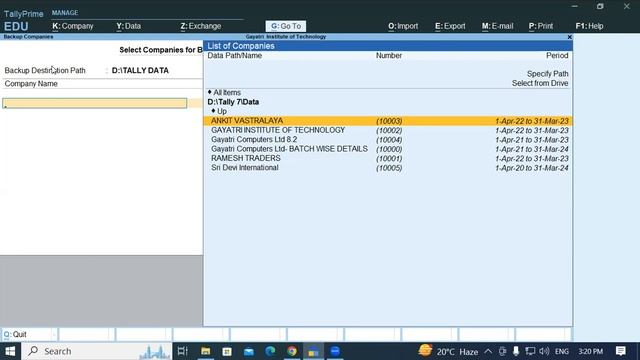Select GAYATRI INSTITUTE OF TECHNOLOGY company
The image size is (640, 360).
pyautogui.click(x=388, y=130)
